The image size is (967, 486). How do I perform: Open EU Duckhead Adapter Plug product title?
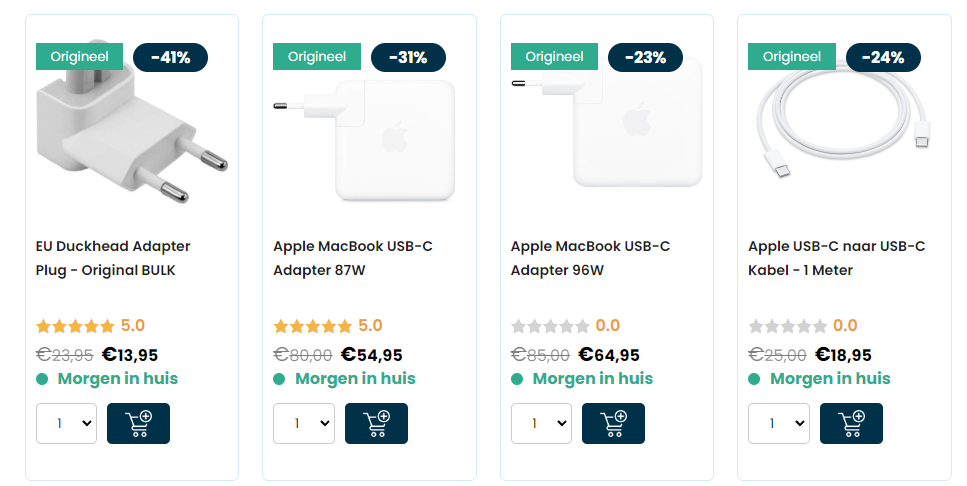coord(113,258)
